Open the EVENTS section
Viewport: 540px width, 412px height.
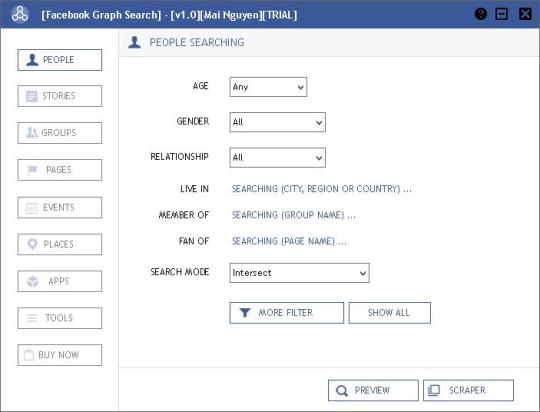(60, 207)
